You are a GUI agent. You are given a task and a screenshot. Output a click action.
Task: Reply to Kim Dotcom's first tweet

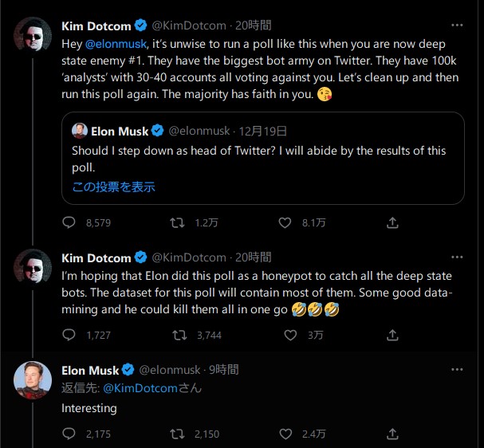pyautogui.click(x=69, y=223)
